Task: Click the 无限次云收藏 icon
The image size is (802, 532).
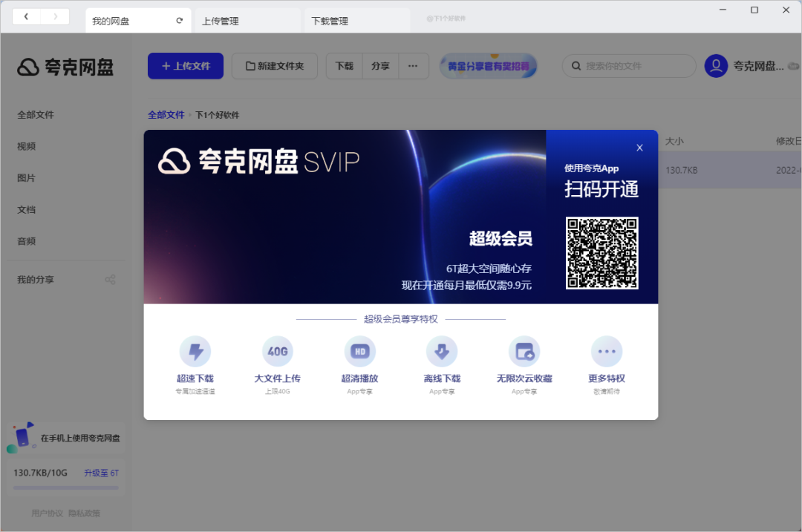Action: [x=524, y=352]
